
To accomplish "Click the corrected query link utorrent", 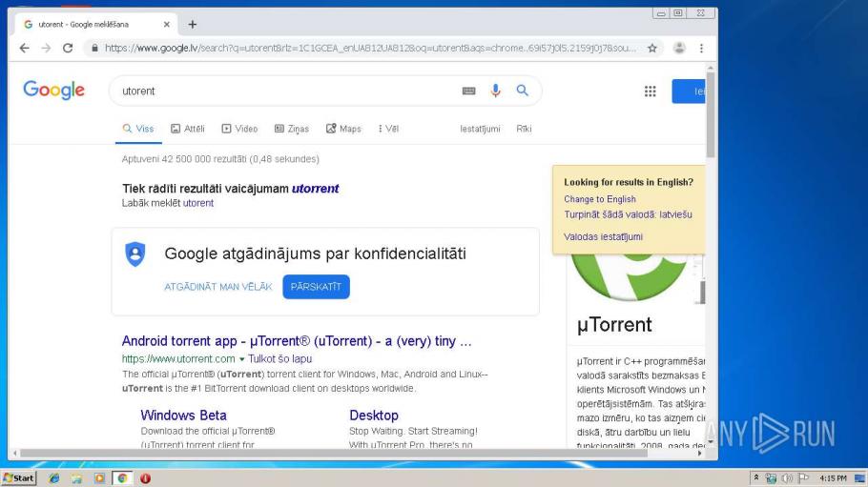I will pos(315,189).
